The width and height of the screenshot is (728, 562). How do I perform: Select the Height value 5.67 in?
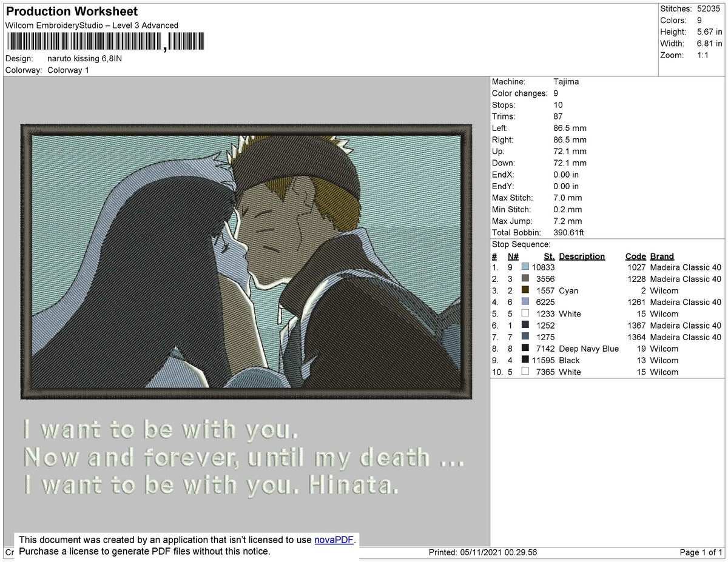click(x=710, y=32)
